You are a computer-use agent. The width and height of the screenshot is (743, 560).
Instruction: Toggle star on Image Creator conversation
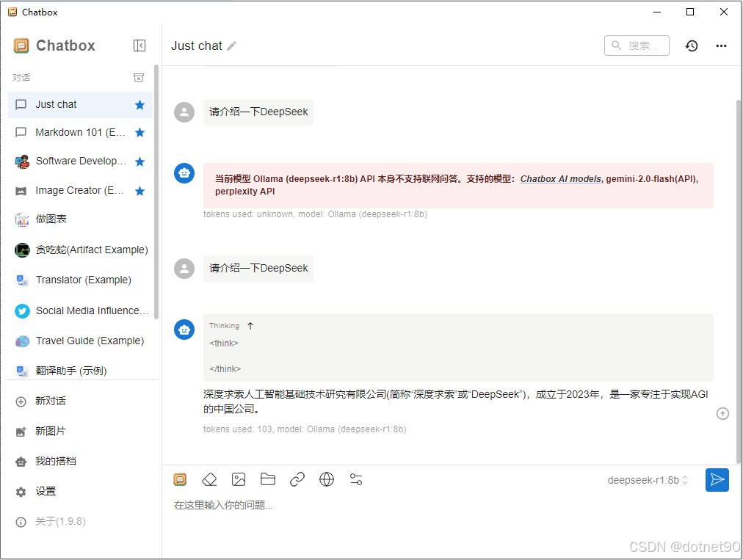click(139, 191)
